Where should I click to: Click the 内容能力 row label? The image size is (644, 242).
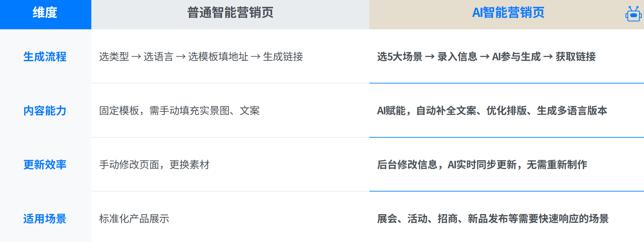click(x=45, y=111)
